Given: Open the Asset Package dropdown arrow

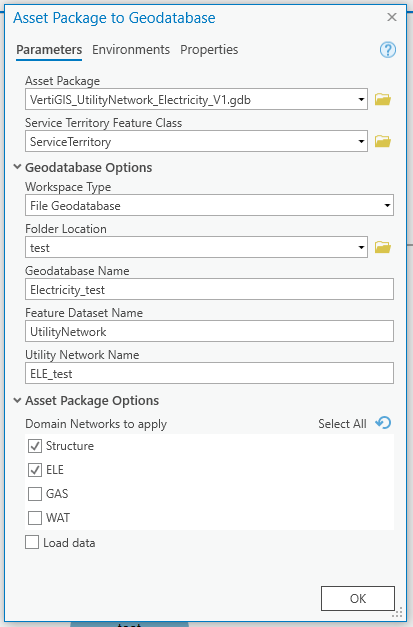Looking at the screenshot, I should [x=361, y=99].
